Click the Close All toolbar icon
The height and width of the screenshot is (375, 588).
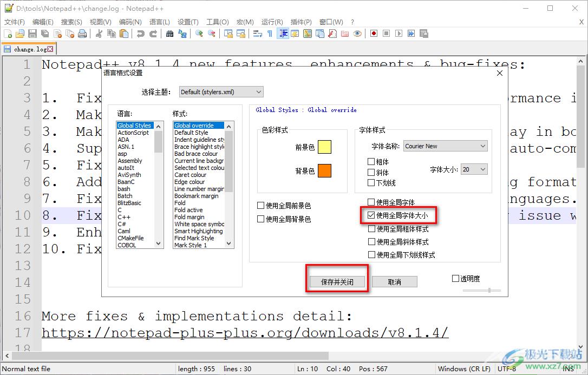[x=70, y=34]
